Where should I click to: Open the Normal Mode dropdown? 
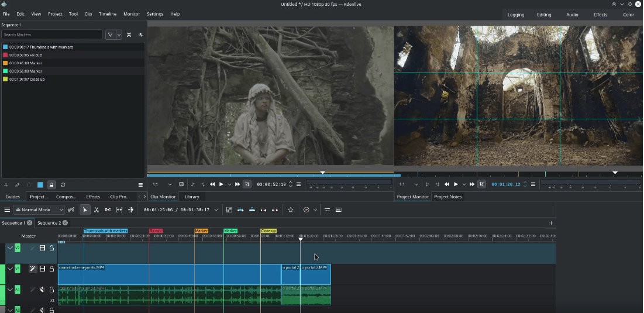tap(40, 209)
